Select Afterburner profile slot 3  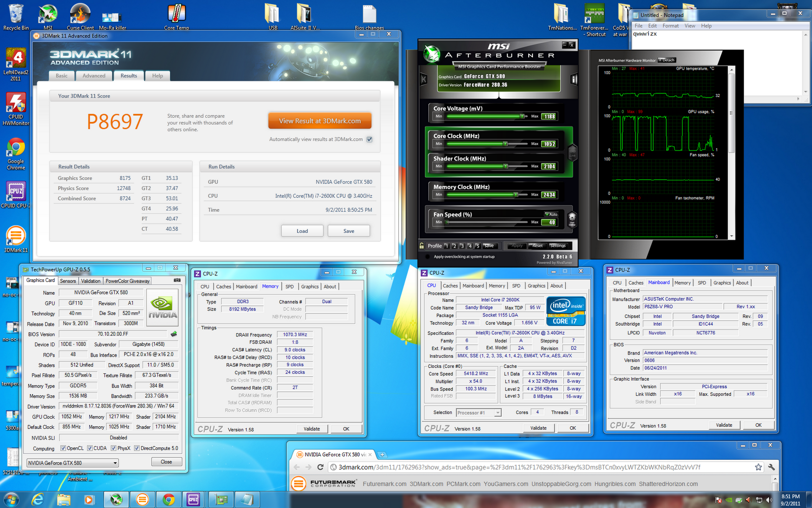(x=461, y=246)
